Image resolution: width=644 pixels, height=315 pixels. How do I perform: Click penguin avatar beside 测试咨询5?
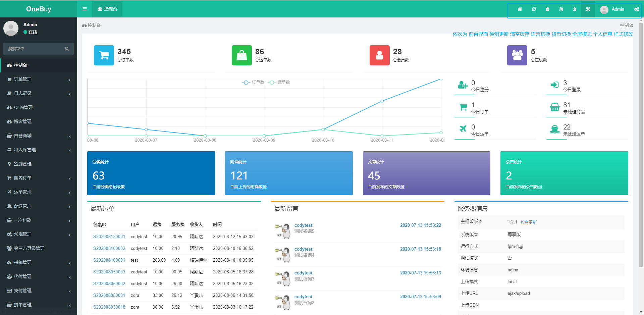pos(283,231)
